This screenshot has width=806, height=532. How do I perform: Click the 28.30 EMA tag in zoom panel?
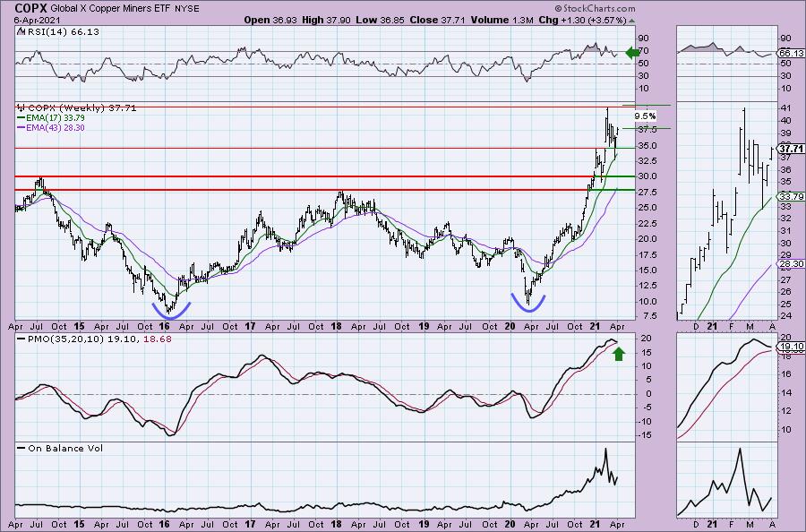(792, 263)
